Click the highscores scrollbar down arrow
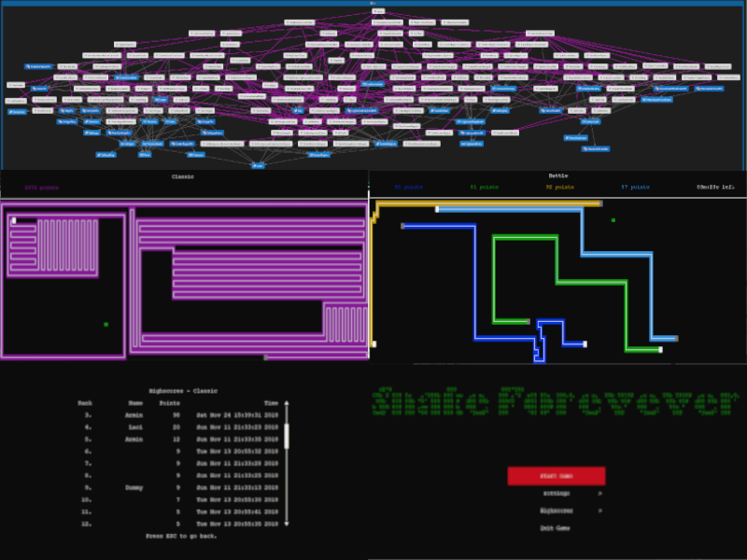The width and height of the screenshot is (747, 560). point(287,524)
